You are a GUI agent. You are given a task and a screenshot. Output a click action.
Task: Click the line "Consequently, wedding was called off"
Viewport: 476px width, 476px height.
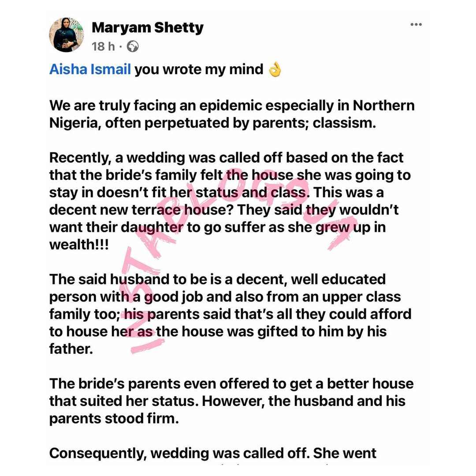180,453
